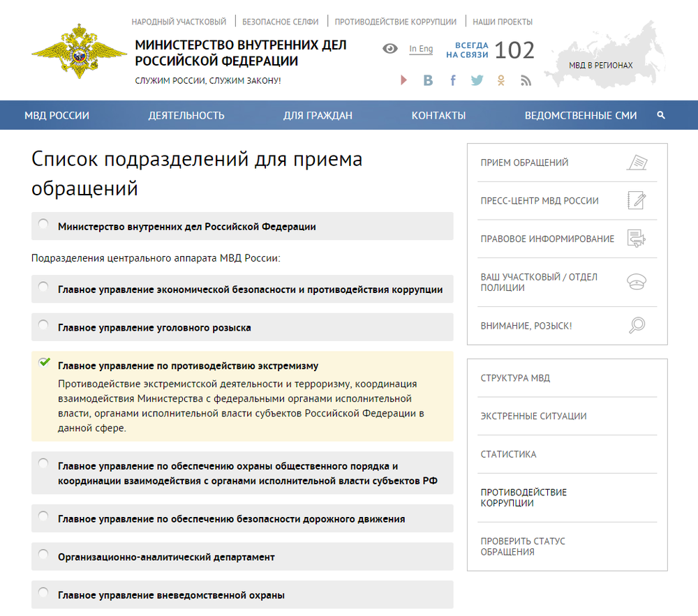
Task: Open the Odnoklassniki social icon
Action: (501, 81)
